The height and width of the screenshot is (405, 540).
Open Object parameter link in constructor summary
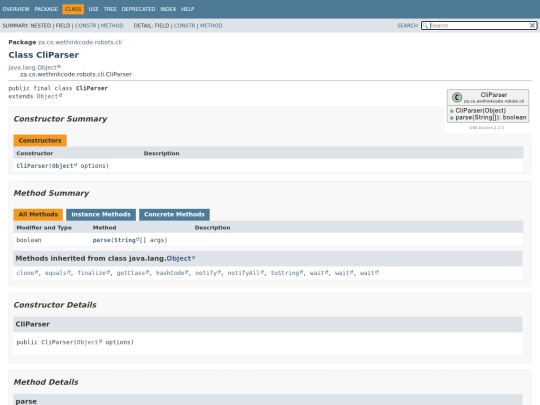64,166
